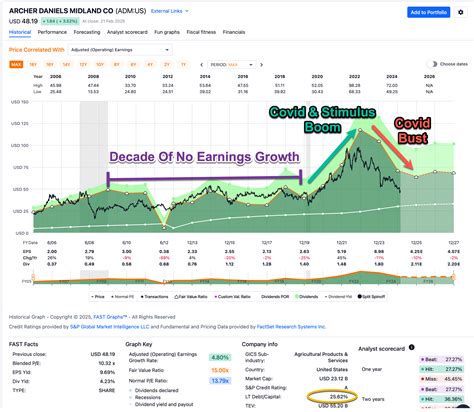Image resolution: width=474 pixels, height=412 pixels.
Task: Toggle Dividends POR in legend
Action: 275,297
